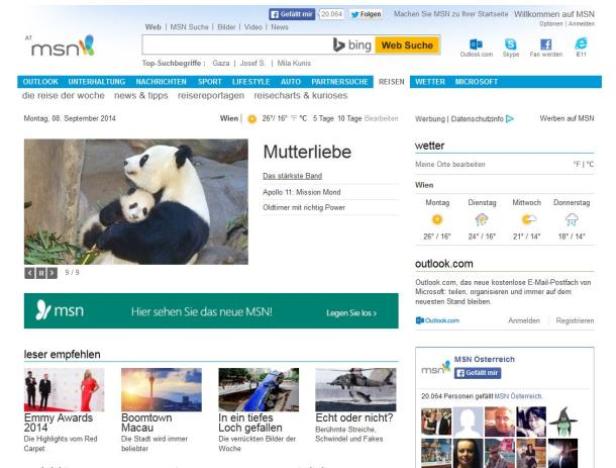
Task: Open the REISEN navigation tab
Action: point(391,82)
